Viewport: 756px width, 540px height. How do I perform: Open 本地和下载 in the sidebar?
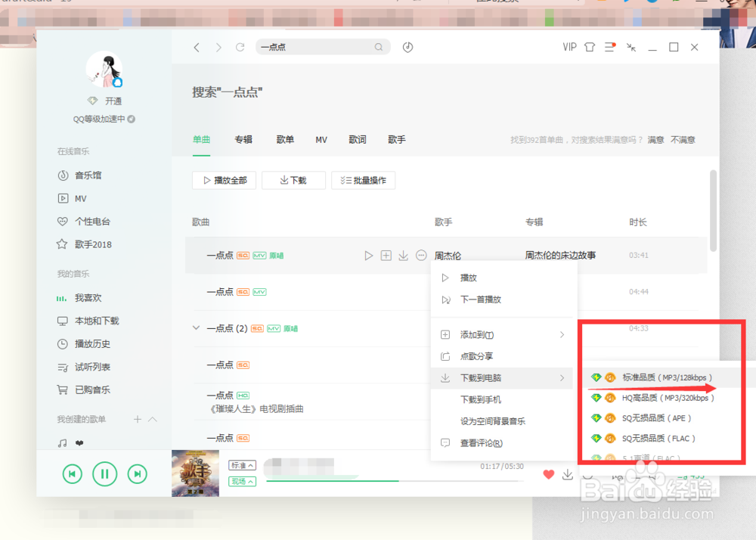point(88,321)
